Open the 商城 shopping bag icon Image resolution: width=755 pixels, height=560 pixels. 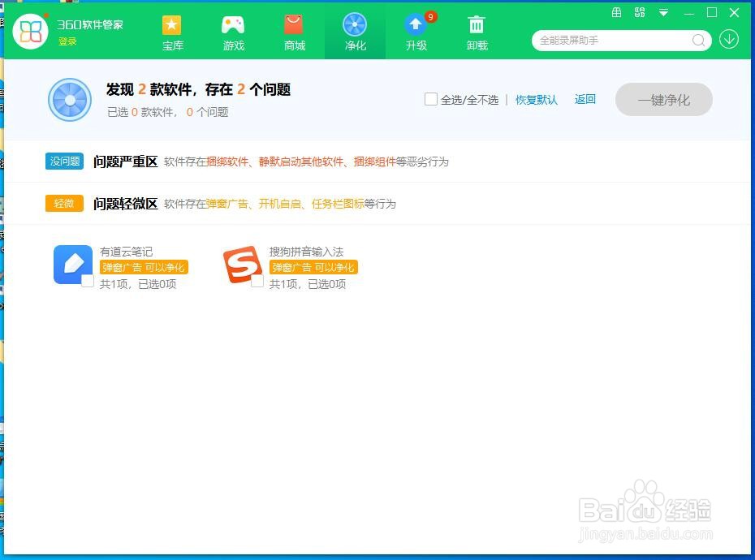pyautogui.click(x=294, y=25)
